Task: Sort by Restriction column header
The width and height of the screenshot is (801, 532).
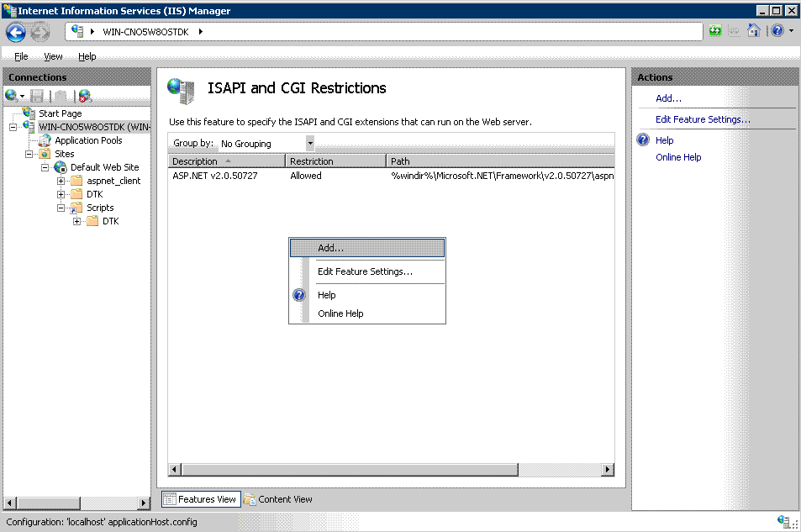Action: [335, 161]
